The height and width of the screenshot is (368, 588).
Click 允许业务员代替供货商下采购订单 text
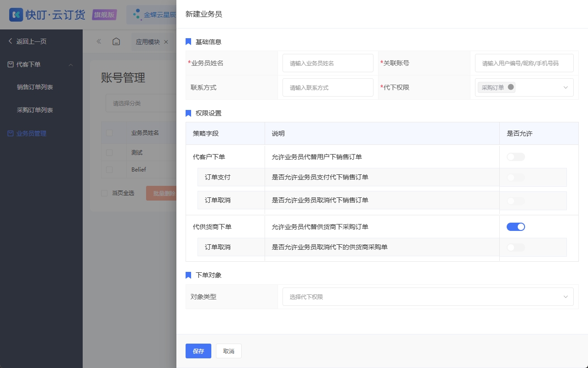pos(320,227)
